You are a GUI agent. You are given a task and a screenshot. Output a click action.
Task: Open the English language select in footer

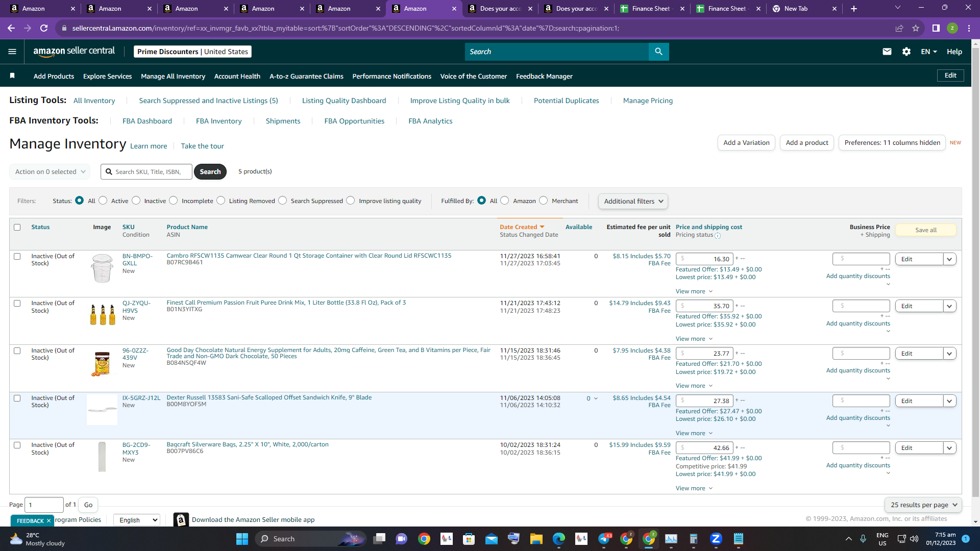click(x=137, y=520)
